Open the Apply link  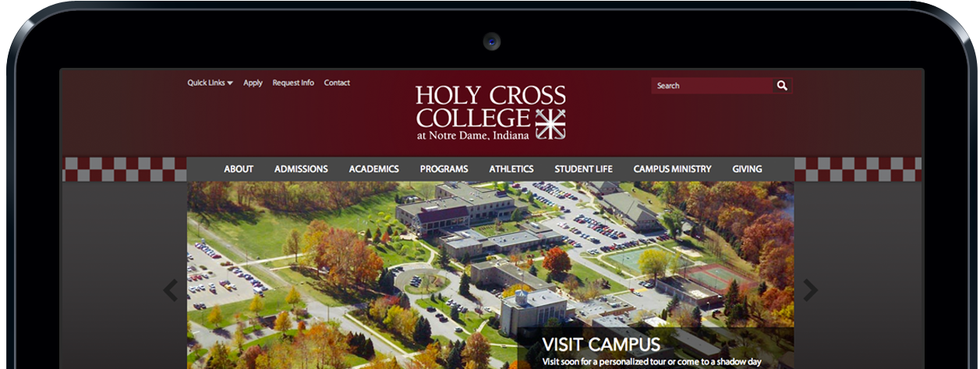(x=253, y=83)
